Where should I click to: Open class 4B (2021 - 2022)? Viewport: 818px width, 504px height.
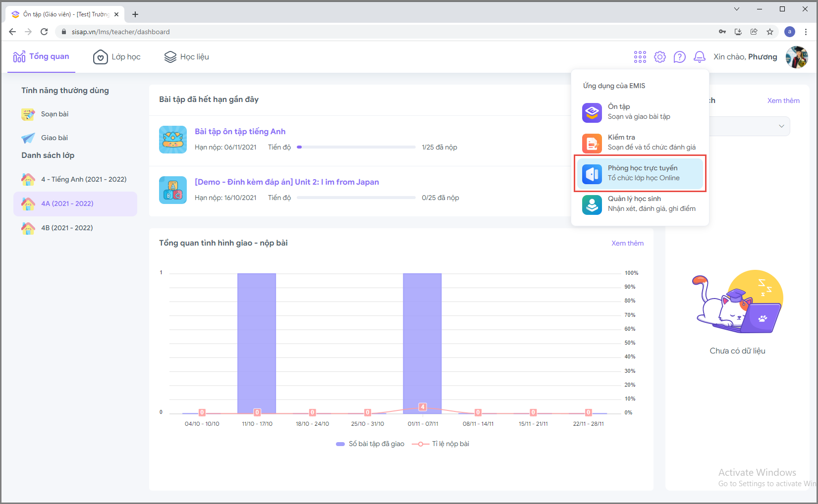(x=75, y=228)
